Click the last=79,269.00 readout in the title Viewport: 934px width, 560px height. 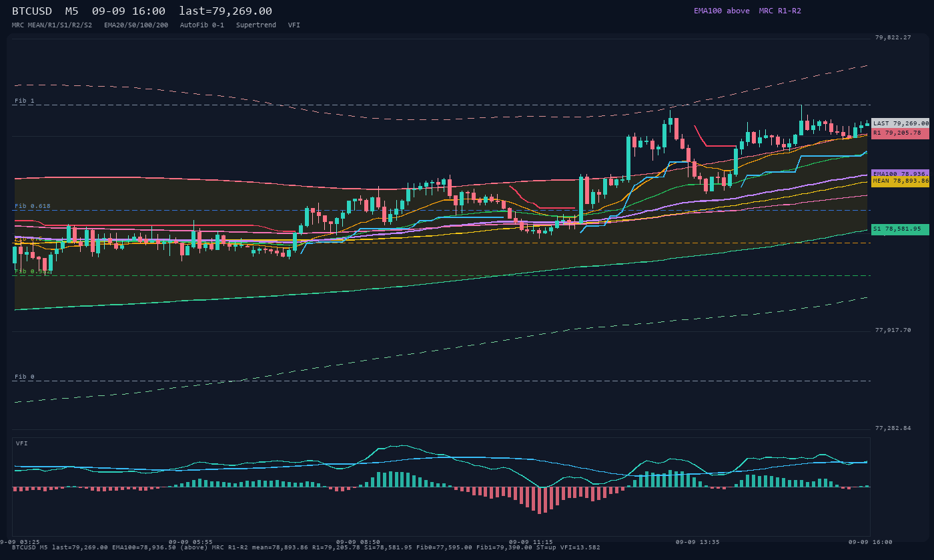(x=225, y=11)
